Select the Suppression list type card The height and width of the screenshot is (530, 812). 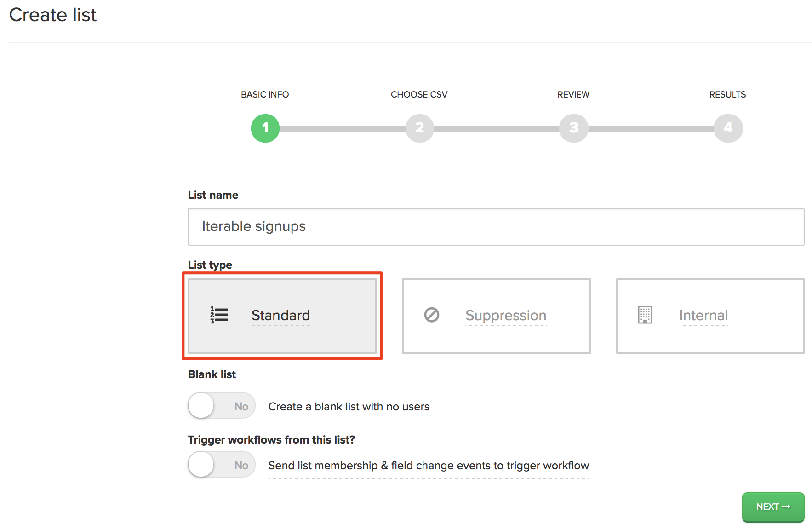[x=497, y=316]
